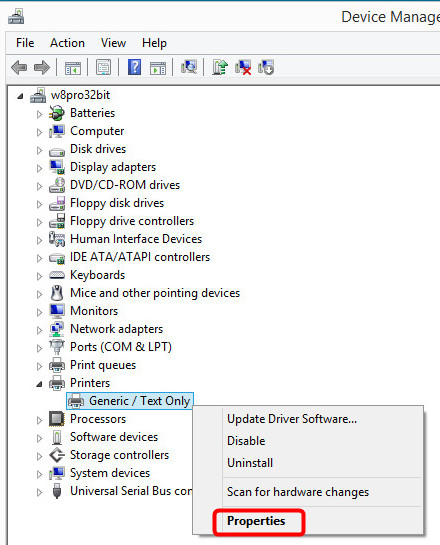This screenshot has width=440, height=545.
Task: Click Uninstall toolbar icon with red X
Action: pyautogui.click(x=243, y=67)
